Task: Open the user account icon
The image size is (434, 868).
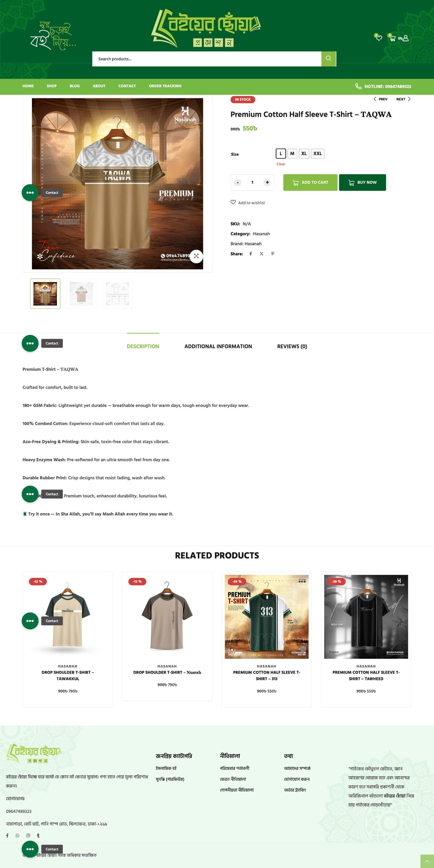Action: coord(406,38)
